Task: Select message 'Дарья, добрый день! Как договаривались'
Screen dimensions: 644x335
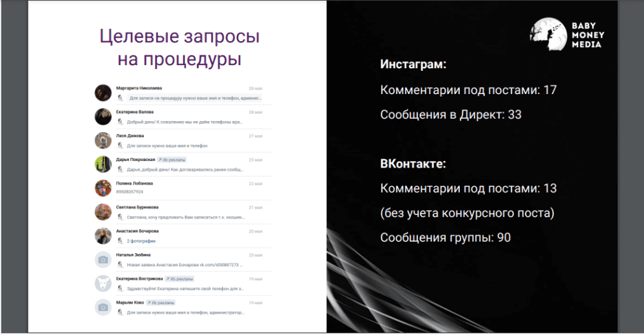Action: (x=185, y=170)
